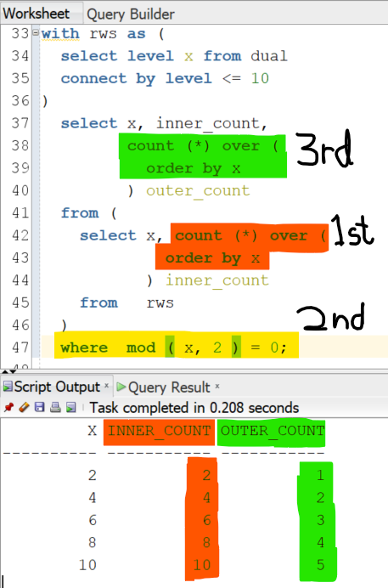The height and width of the screenshot is (588, 388).
Task: Click the "mod" function on line 47
Action: click(x=141, y=348)
